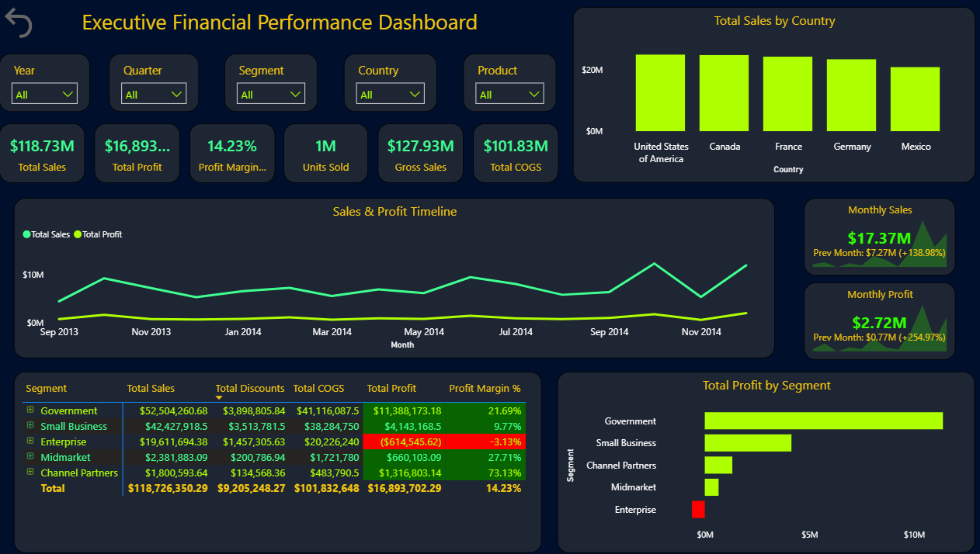Expand the Enterprise segment row
The image size is (980, 554).
click(30, 441)
